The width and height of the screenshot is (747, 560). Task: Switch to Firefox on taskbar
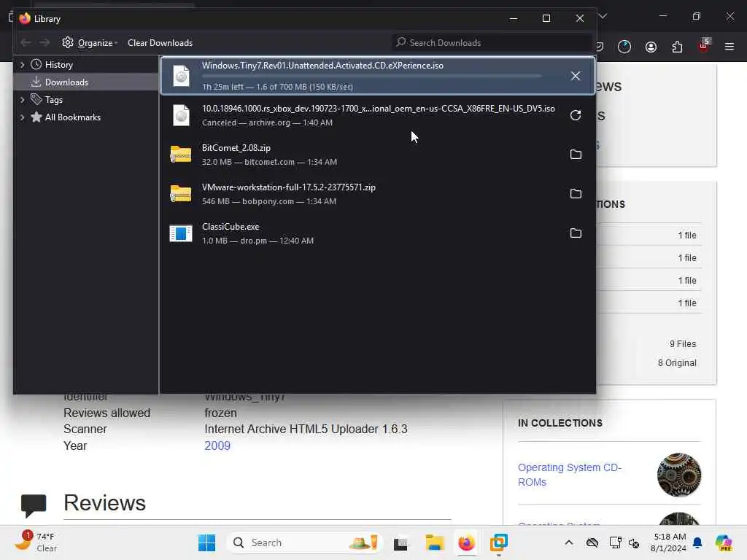click(x=466, y=542)
